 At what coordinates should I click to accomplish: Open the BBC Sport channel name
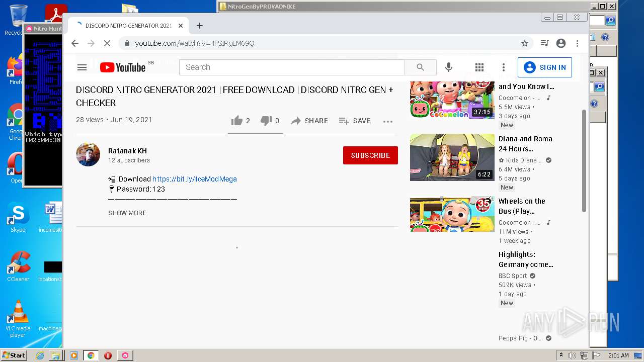point(513,276)
